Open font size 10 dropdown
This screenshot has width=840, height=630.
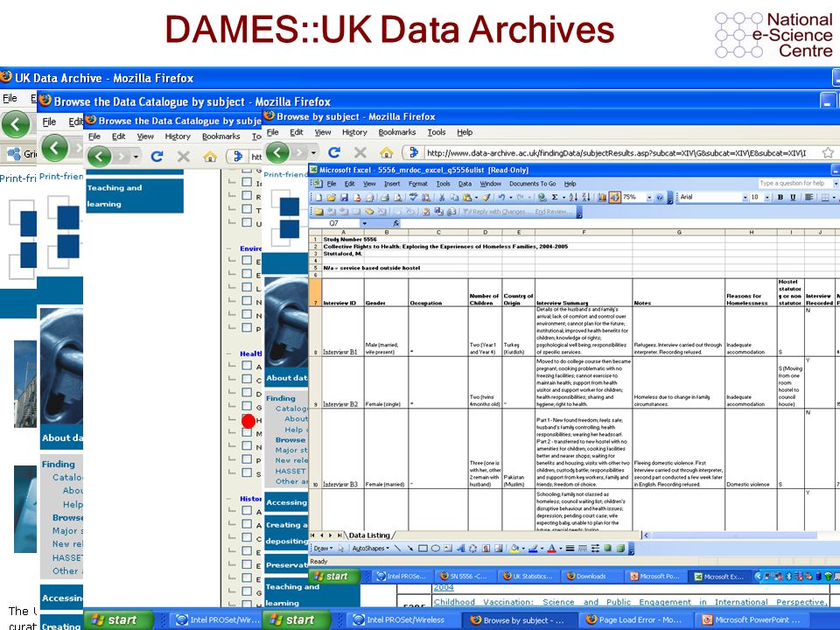click(x=767, y=197)
